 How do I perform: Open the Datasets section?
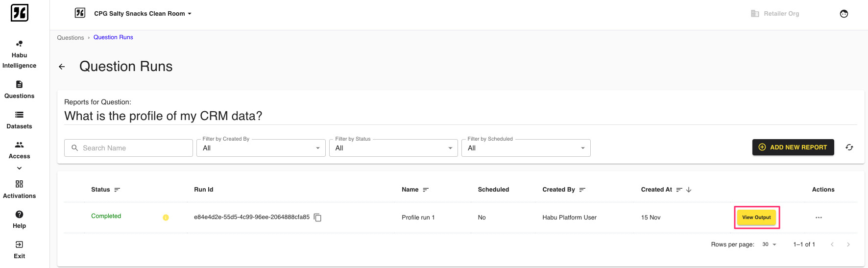(x=19, y=120)
